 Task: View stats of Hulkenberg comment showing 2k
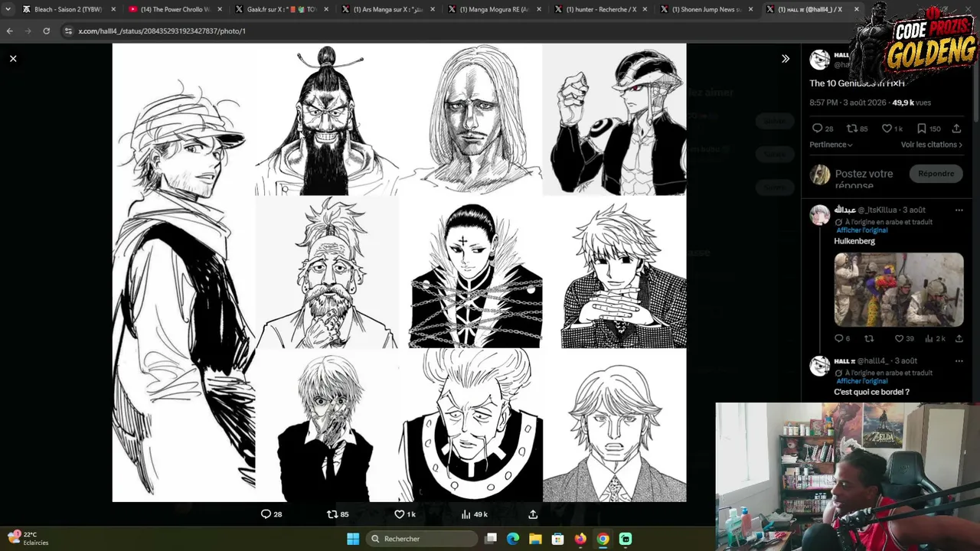(x=929, y=338)
